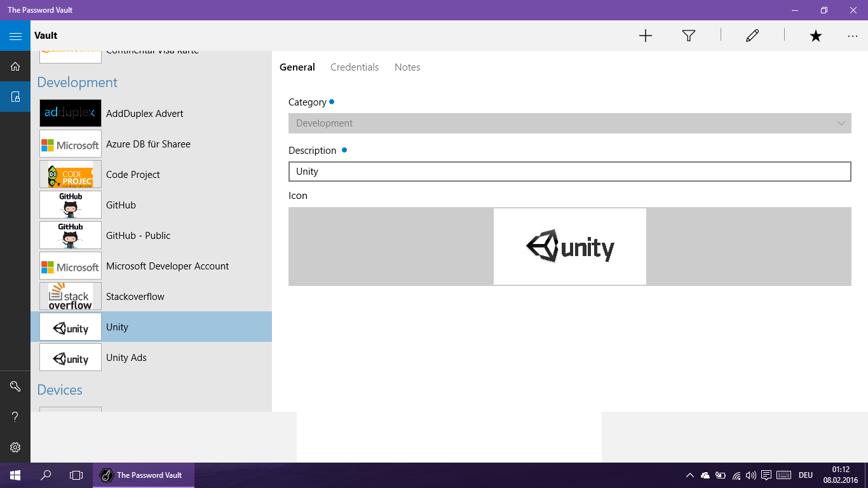Mark the Unity entry as favorite
The height and width of the screenshot is (488, 868).
pos(816,36)
